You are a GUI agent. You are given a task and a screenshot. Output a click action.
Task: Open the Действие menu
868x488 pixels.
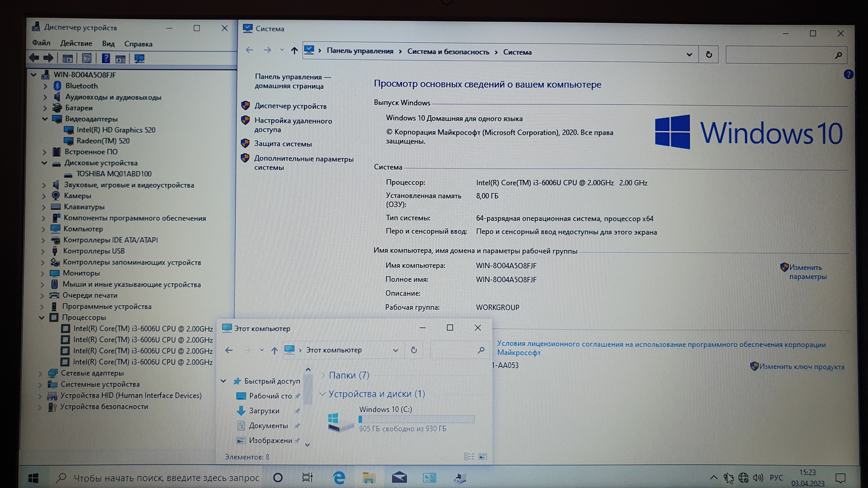(x=76, y=43)
